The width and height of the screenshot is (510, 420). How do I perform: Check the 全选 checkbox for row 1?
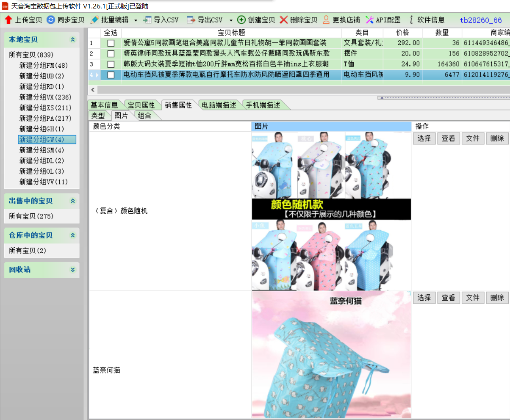click(x=111, y=43)
